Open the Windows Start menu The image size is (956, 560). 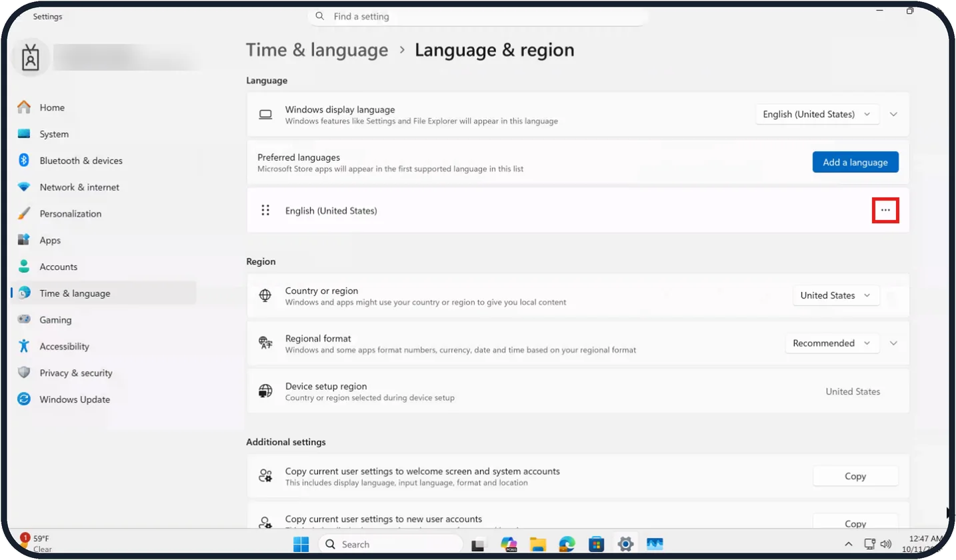[301, 544]
